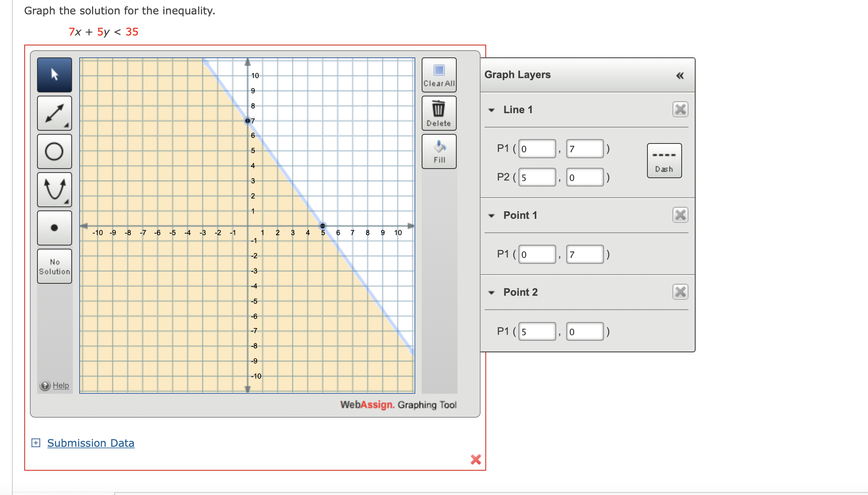This screenshot has height=495, width=868.
Task: Edit Point 2 y-coordinate field
Action: click(x=585, y=331)
